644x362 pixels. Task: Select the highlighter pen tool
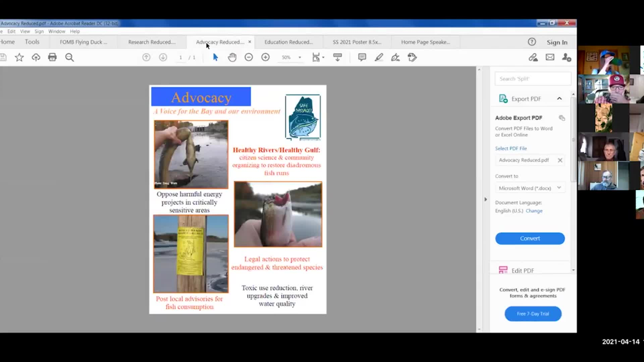coord(379,57)
